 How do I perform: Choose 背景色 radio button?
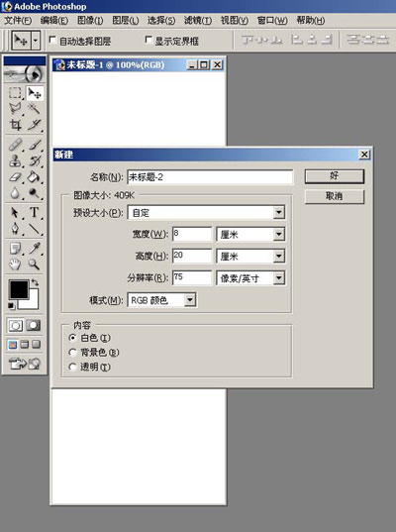coord(72,352)
